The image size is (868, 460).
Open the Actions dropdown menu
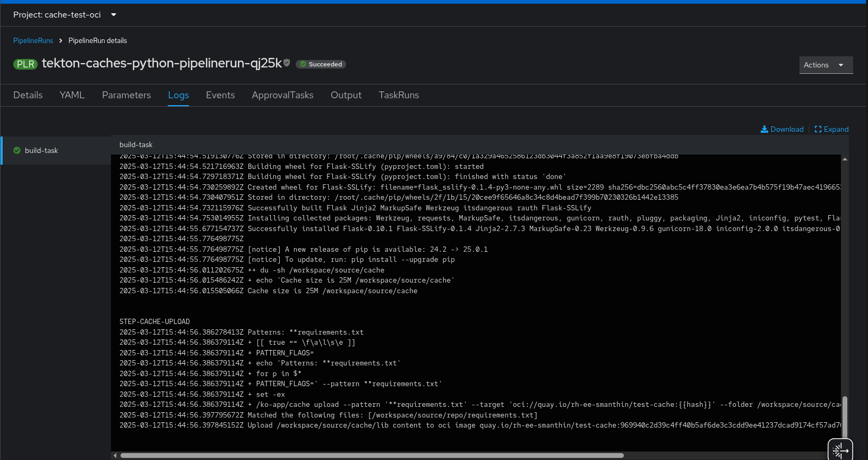click(x=826, y=65)
